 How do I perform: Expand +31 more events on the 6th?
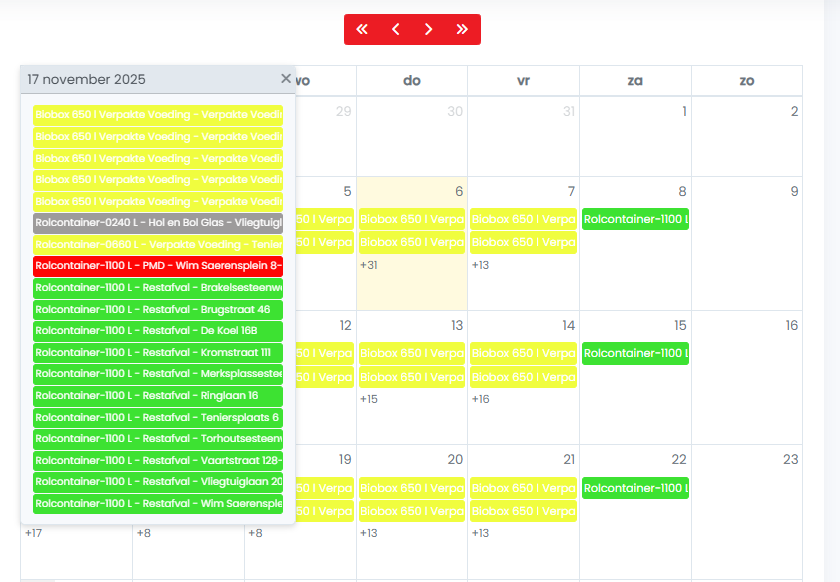pyautogui.click(x=369, y=265)
